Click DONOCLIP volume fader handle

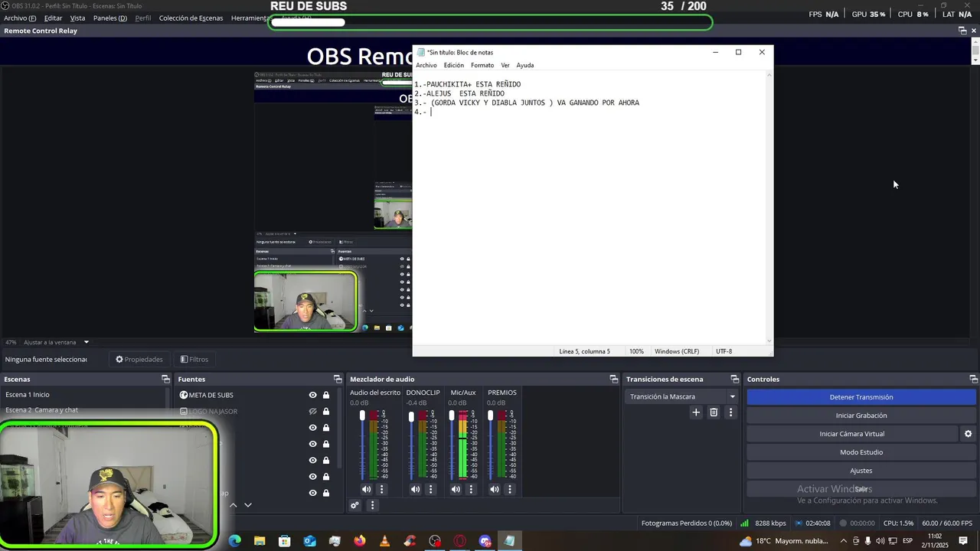pyautogui.click(x=411, y=417)
